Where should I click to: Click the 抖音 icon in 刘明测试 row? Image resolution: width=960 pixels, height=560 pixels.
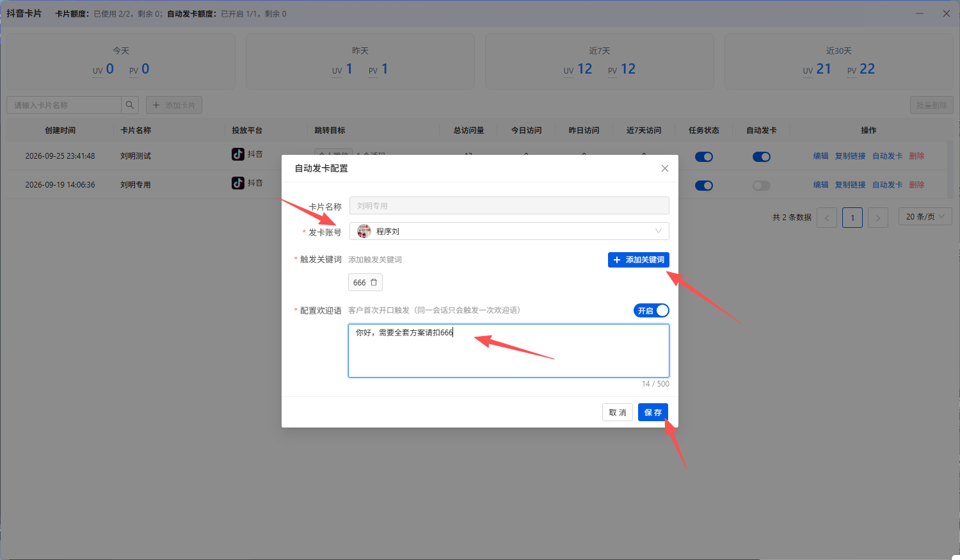(x=238, y=154)
